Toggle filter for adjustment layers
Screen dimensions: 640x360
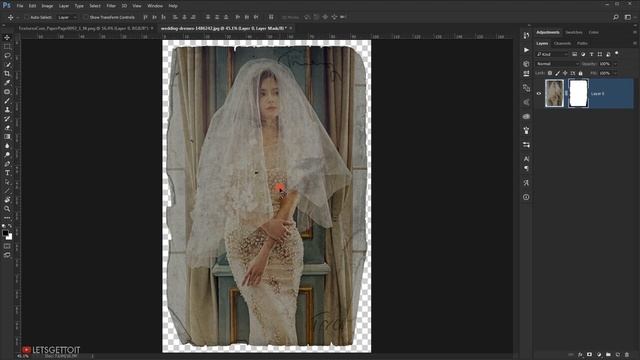click(583, 54)
